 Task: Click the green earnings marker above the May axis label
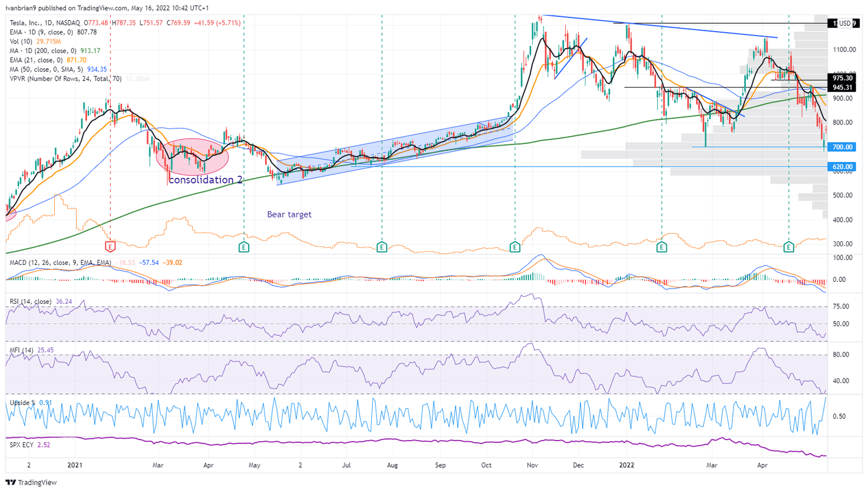pos(244,247)
